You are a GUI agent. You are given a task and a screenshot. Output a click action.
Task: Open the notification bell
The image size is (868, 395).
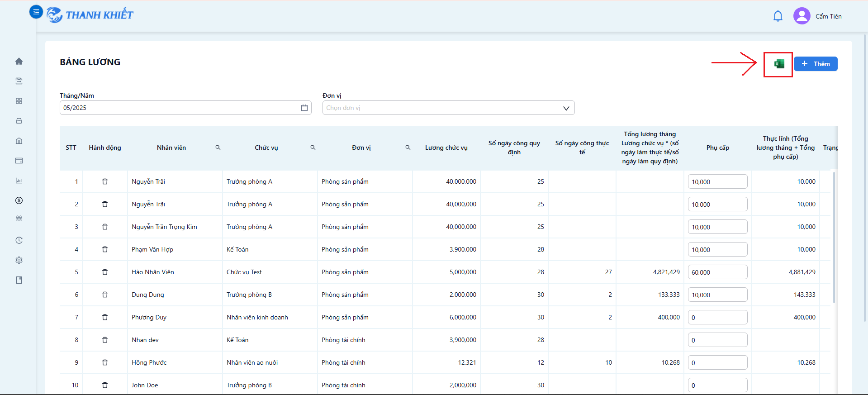tap(778, 16)
